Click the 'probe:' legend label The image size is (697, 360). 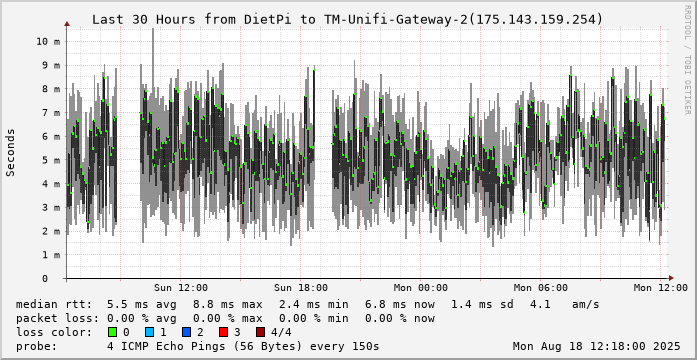[36, 346]
